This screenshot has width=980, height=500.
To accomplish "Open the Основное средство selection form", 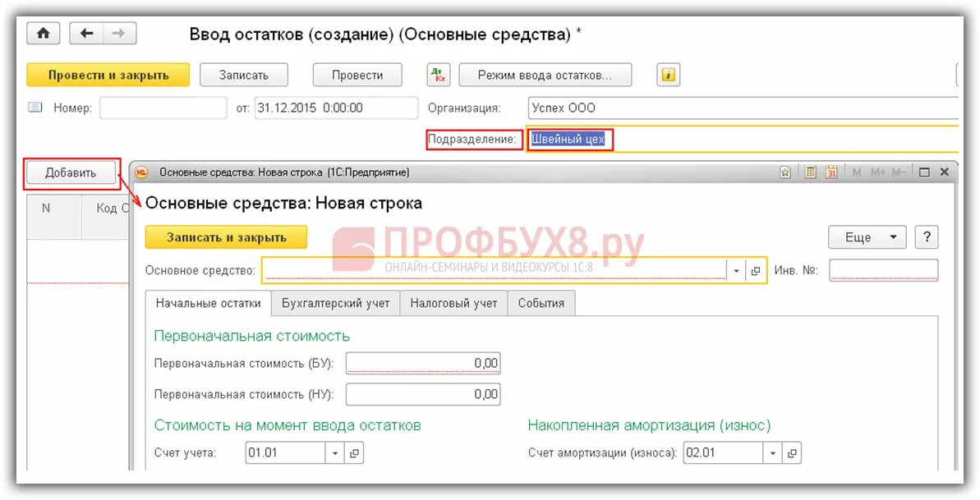I will click(x=756, y=271).
